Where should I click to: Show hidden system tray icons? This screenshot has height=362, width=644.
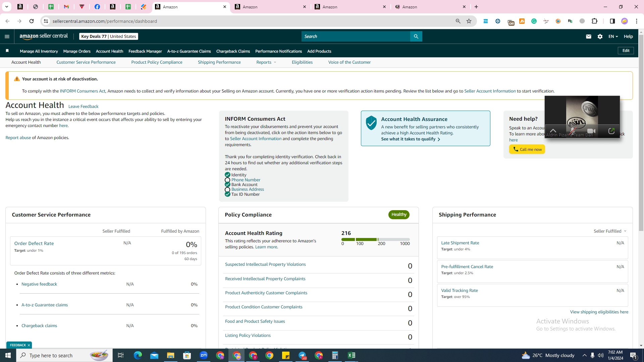click(x=584, y=355)
